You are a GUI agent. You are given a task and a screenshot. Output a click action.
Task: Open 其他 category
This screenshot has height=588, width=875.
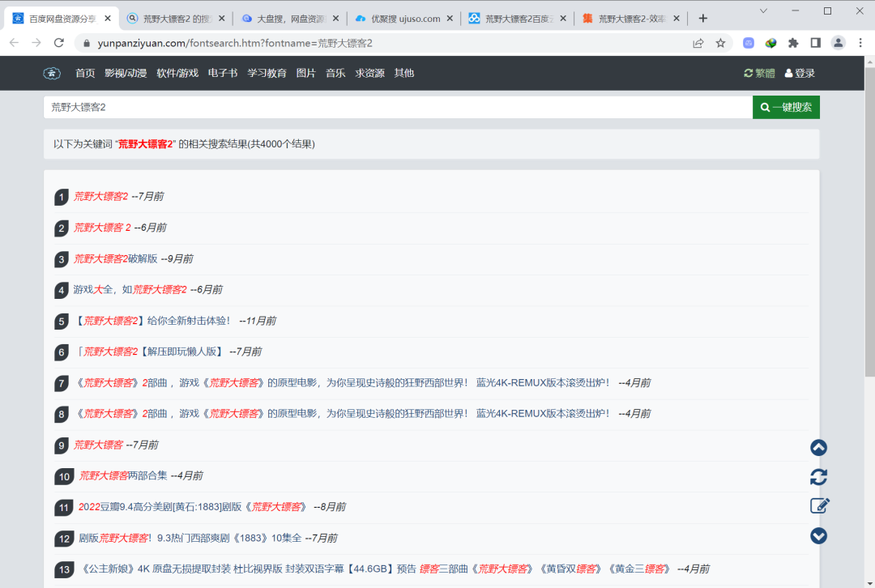point(404,73)
